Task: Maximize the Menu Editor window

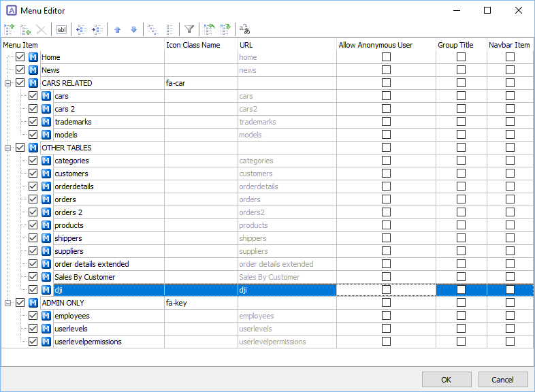Action: tap(487, 11)
